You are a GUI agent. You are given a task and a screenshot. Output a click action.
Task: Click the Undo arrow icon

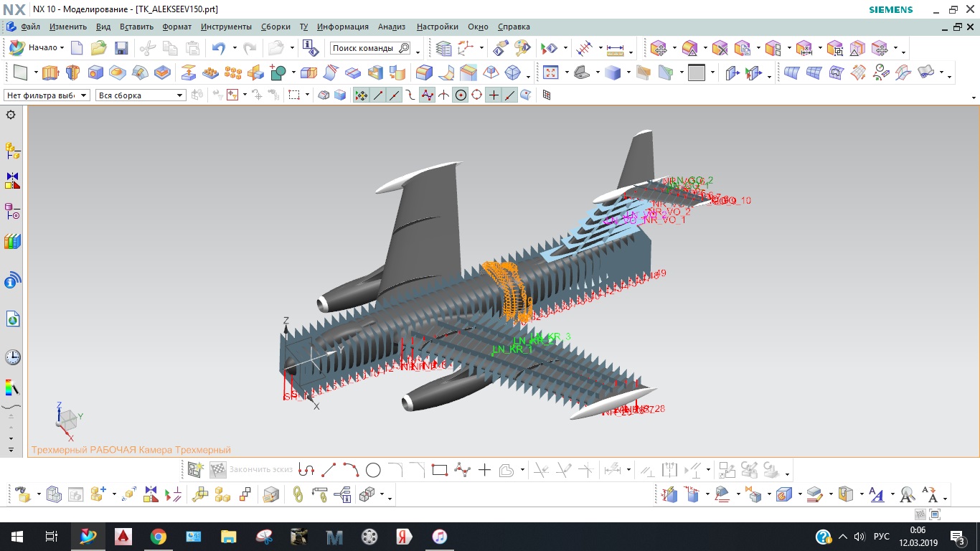pyautogui.click(x=219, y=48)
